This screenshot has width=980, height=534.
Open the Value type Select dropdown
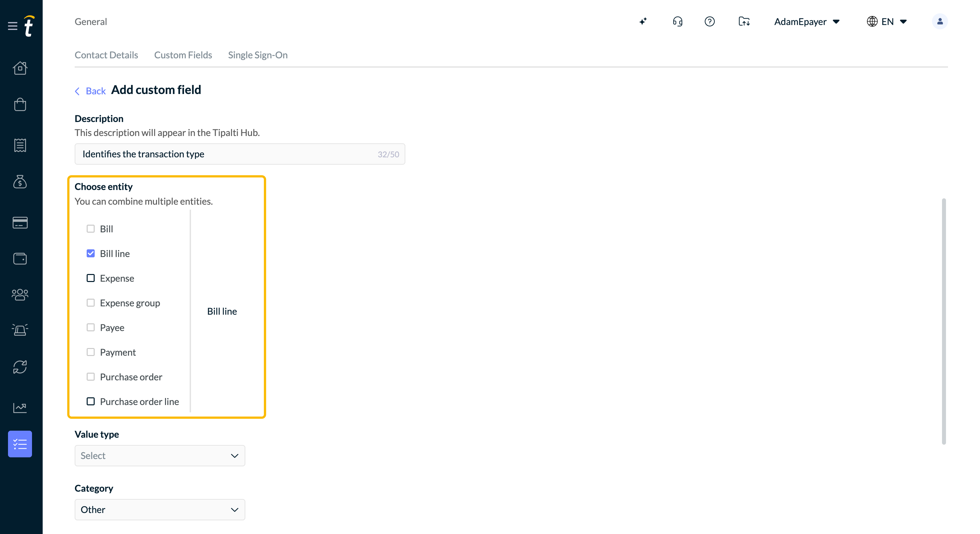point(160,455)
